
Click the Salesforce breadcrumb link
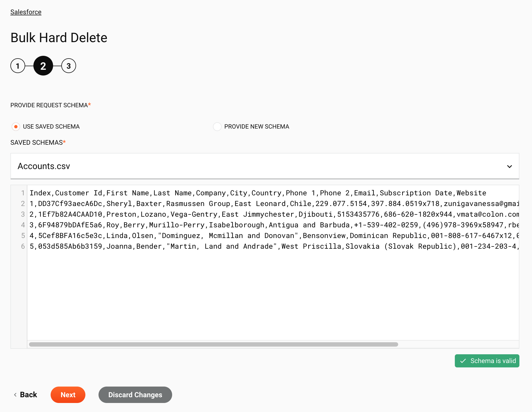26,12
